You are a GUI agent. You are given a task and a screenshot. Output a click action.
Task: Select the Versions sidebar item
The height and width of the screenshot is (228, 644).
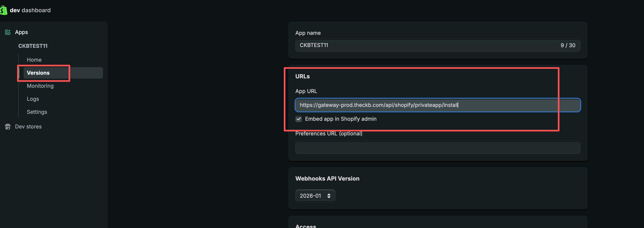(38, 73)
